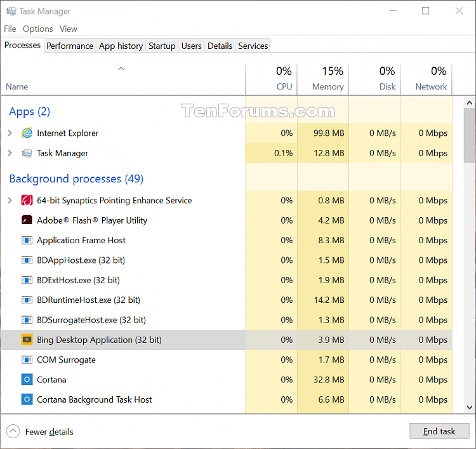476x449 pixels.
Task: Click the COM Surrogate process icon
Action: (27, 360)
